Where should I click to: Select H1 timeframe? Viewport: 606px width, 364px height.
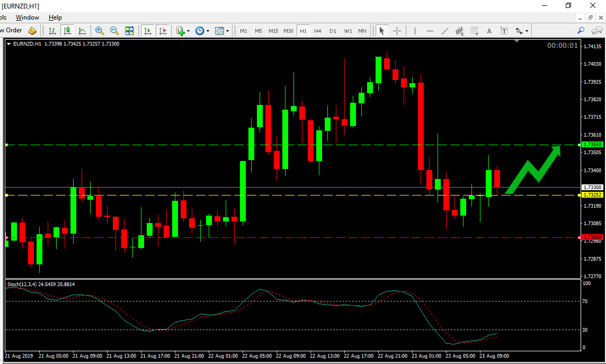(303, 31)
